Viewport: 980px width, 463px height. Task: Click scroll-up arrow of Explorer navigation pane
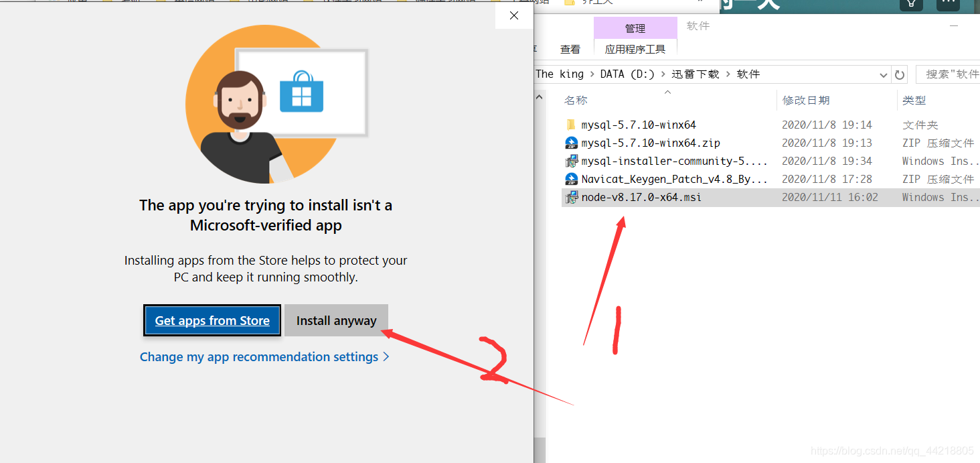pos(540,98)
